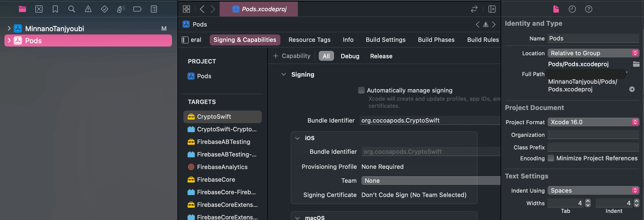The width and height of the screenshot is (644, 220).
Task: Click the Pods jump bar project icon
Action: tap(186, 24)
